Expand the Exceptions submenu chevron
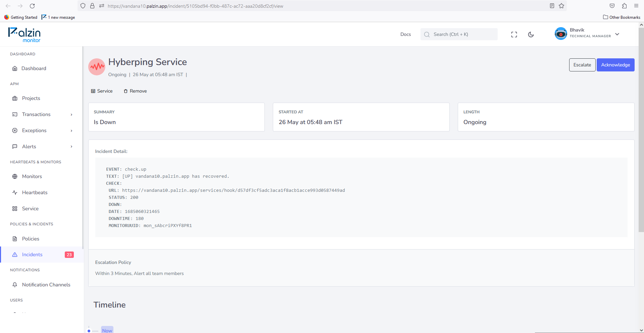The image size is (644, 333). click(x=71, y=131)
